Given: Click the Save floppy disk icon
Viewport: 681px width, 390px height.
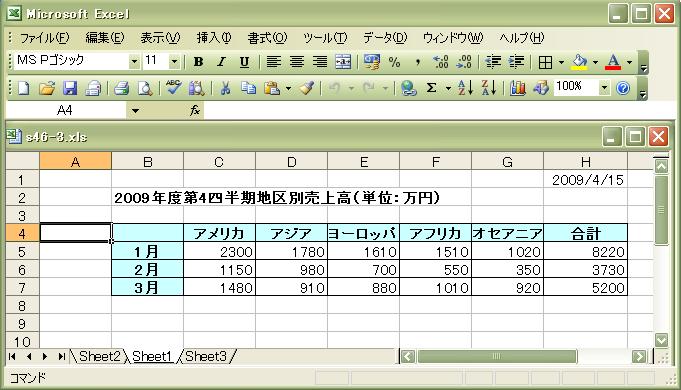Looking at the screenshot, I should pos(70,88).
